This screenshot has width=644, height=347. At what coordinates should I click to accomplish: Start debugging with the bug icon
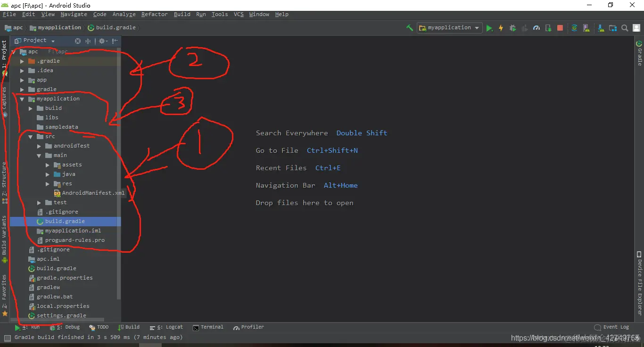coord(513,28)
